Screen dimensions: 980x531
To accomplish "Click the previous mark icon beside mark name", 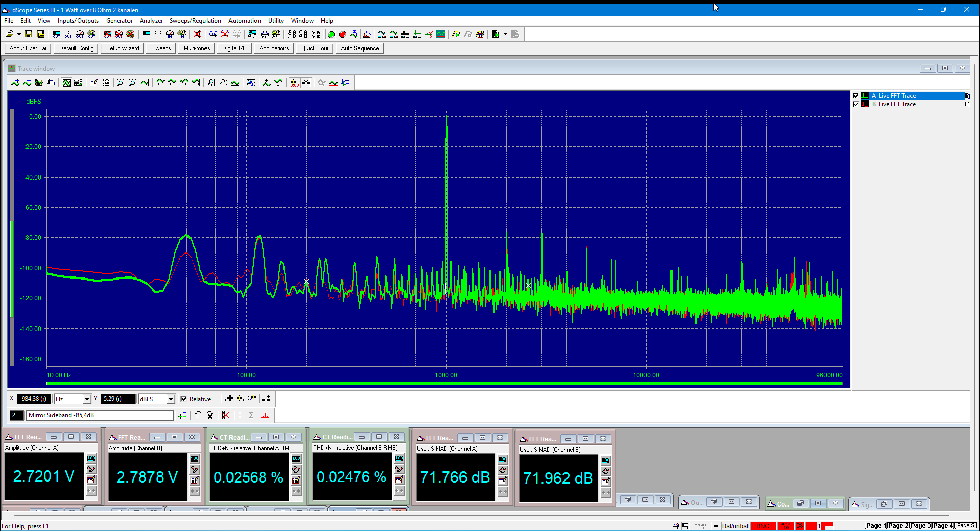I will pos(198,415).
